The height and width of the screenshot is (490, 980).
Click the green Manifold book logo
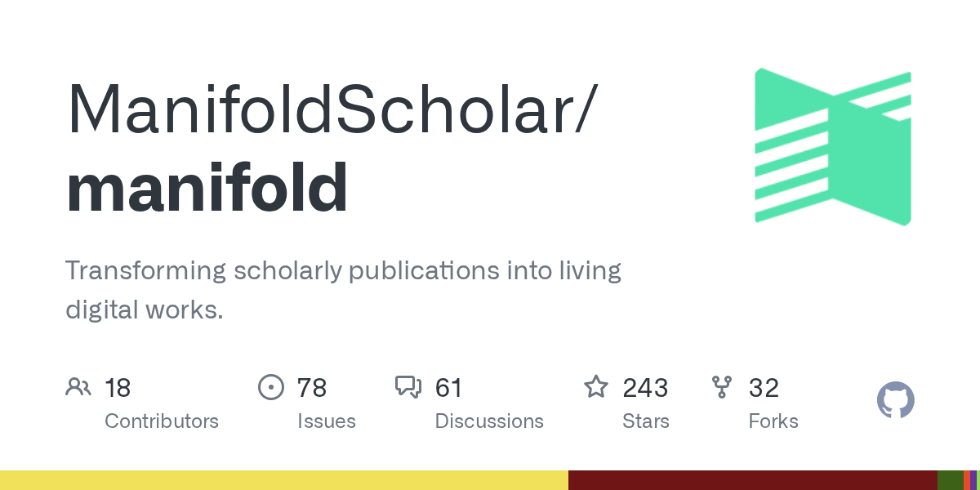point(832,146)
